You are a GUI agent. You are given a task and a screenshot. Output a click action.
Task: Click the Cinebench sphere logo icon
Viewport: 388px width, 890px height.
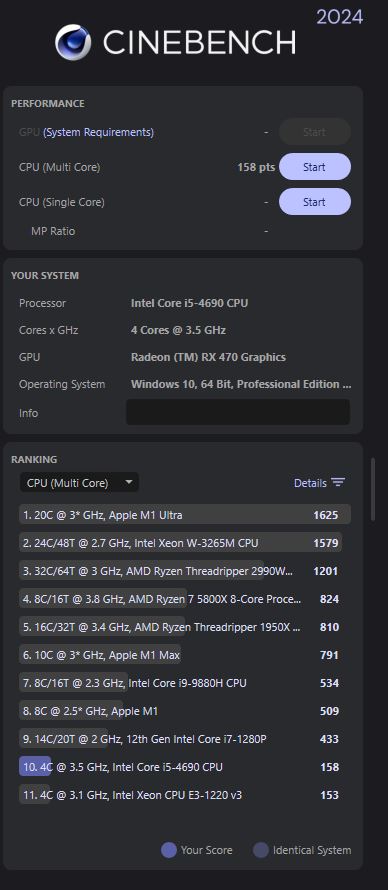pos(73,42)
